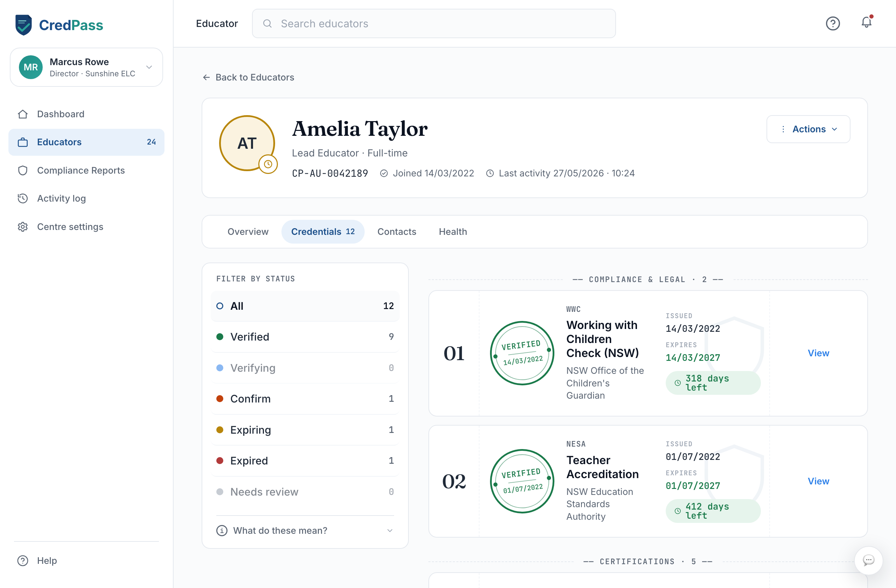Filter credentials by Confirm status
Image resolution: width=896 pixels, height=588 pixels.
(x=305, y=399)
